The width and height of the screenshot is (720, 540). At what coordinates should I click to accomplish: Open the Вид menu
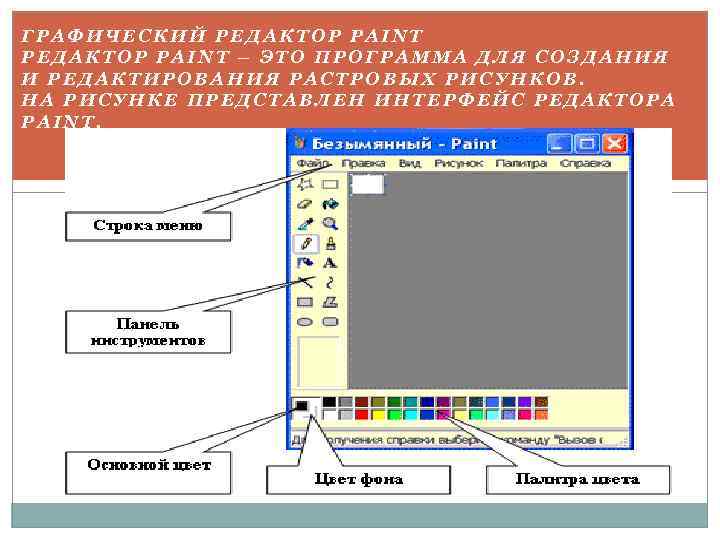(x=410, y=163)
